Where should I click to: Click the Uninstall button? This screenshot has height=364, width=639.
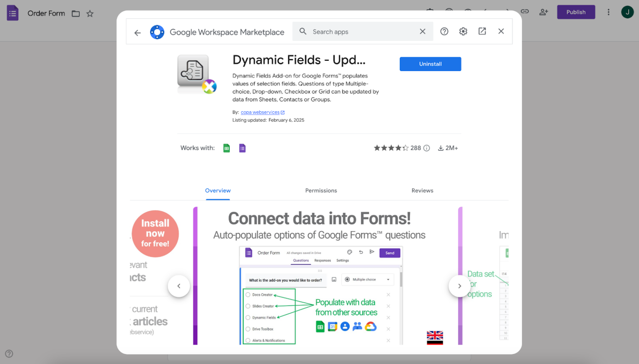point(430,64)
